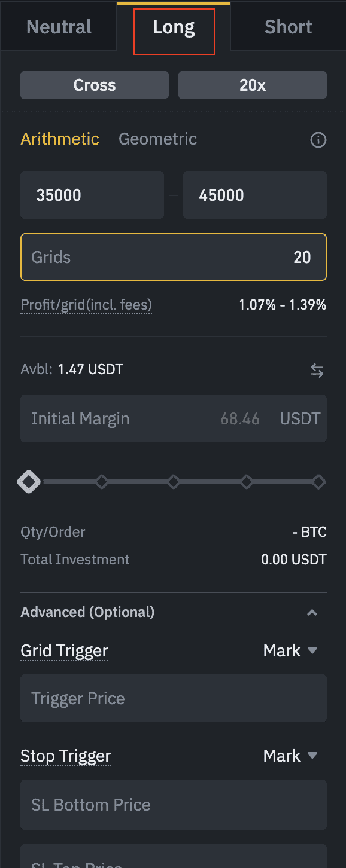
Task: Focus the Grids number input
Action: (x=174, y=257)
